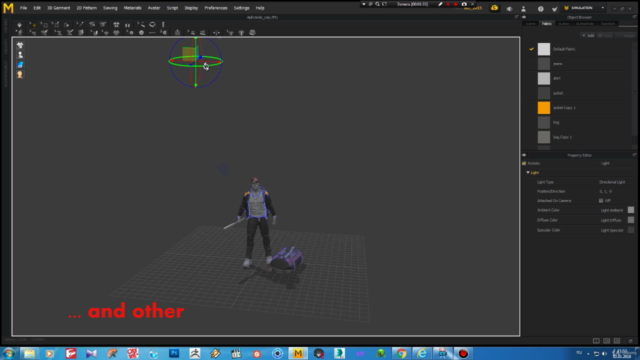Screen dimensions: 640x360
Task: Toggle the Attached On Camera checkbox
Action: click(x=601, y=201)
